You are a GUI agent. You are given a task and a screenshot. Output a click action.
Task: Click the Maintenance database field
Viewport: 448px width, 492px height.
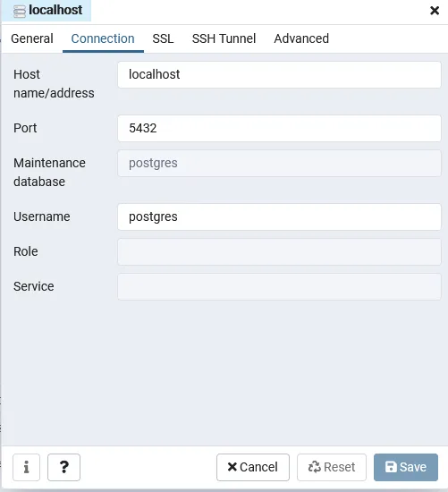point(279,163)
